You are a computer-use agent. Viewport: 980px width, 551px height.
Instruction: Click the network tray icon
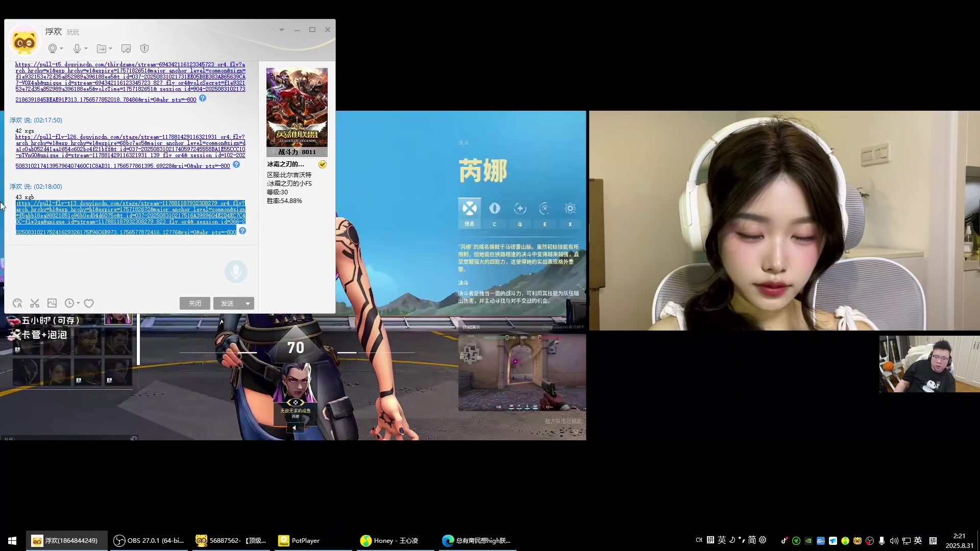906,541
